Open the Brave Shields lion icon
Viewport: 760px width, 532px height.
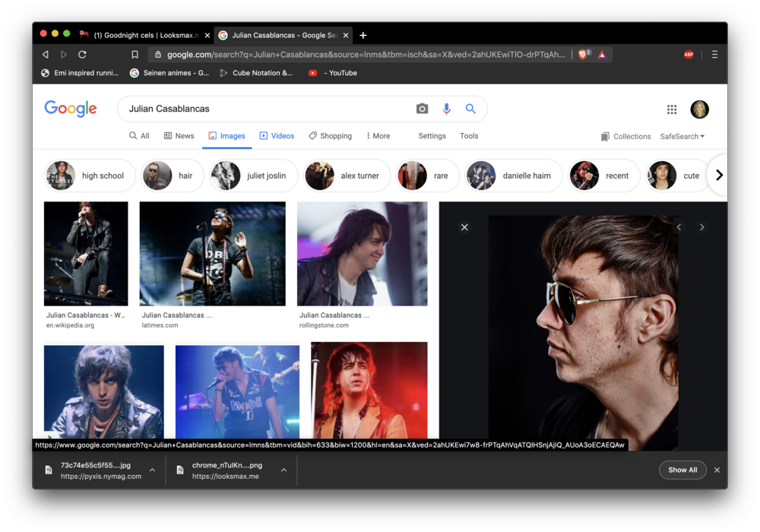click(583, 54)
